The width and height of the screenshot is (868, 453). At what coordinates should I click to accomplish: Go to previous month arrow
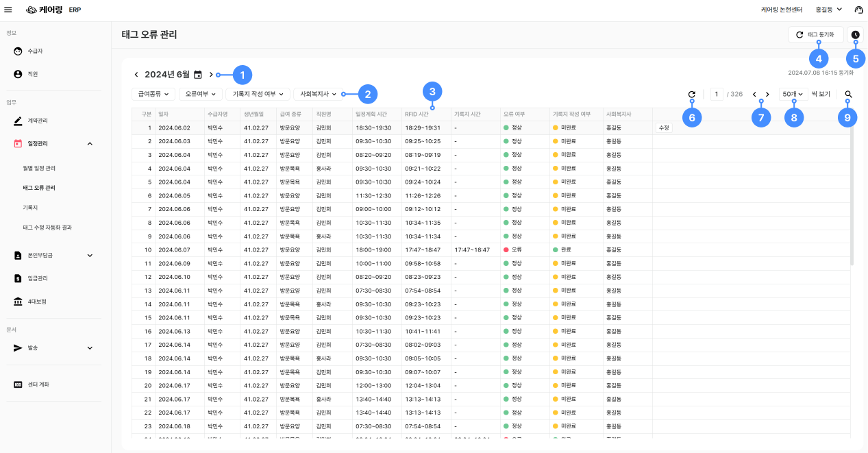pos(136,75)
